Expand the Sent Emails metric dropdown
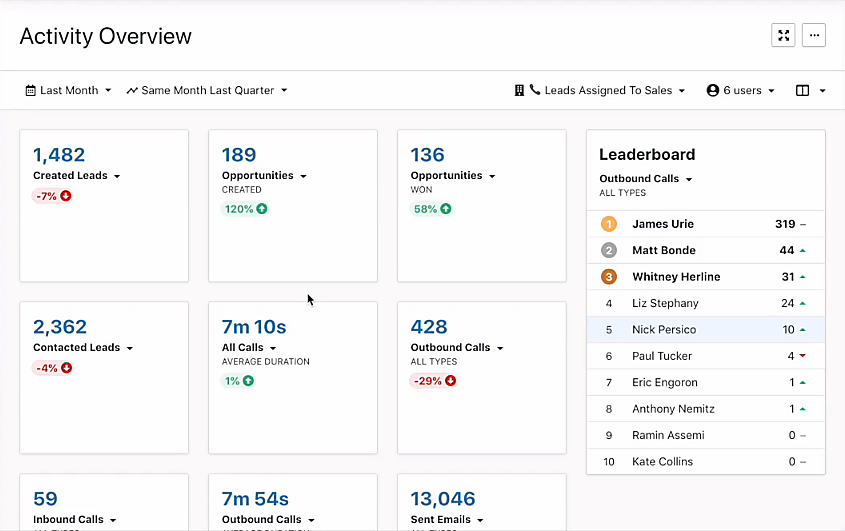 click(480, 520)
